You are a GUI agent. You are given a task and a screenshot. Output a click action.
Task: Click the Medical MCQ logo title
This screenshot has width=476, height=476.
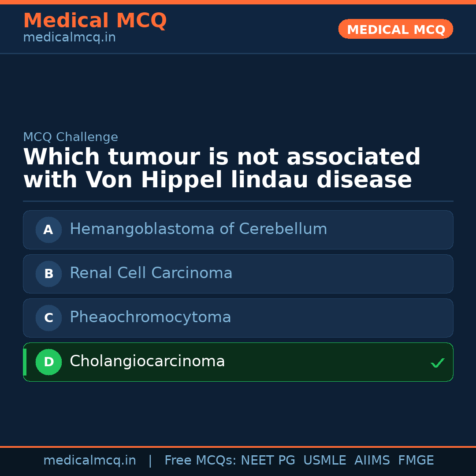(x=95, y=21)
